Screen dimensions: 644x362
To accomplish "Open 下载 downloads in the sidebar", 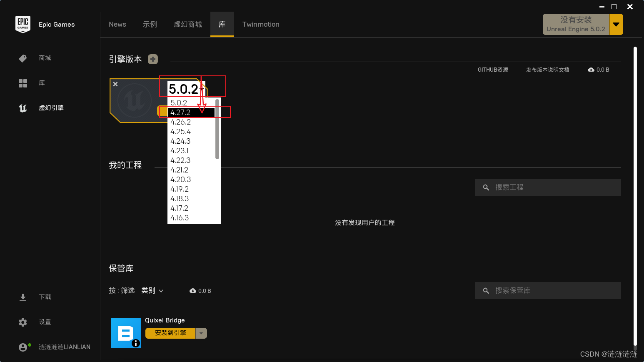I will point(35,297).
